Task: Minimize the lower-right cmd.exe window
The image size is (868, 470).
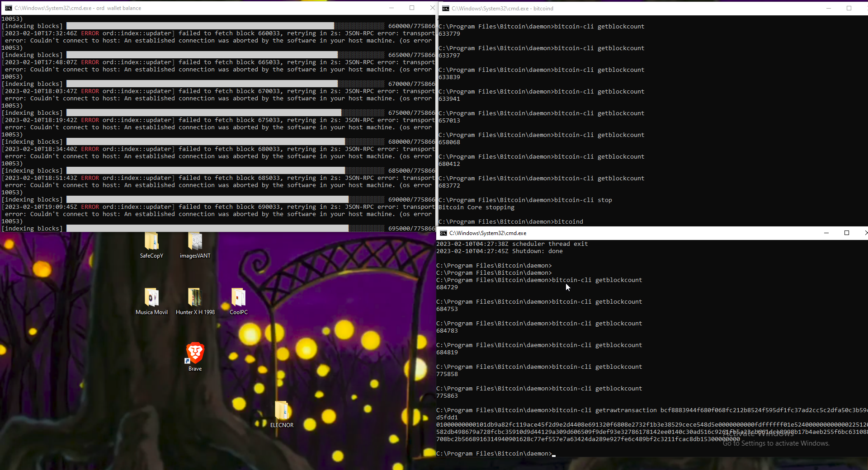Action: click(x=826, y=233)
